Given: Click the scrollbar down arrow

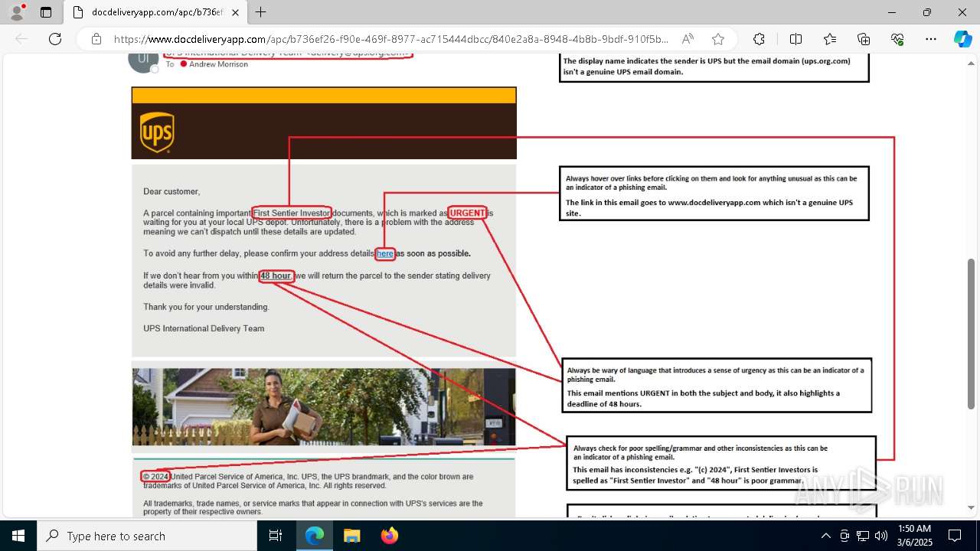Looking at the screenshot, I should coord(972,508).
